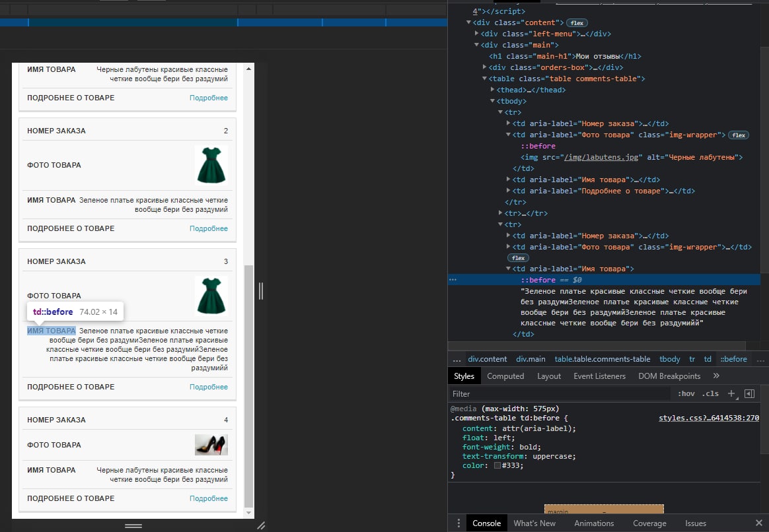Close the bottom drawer with the X
Image resolution: width=769 pixels, height=532 pixels.
(758, 523)
